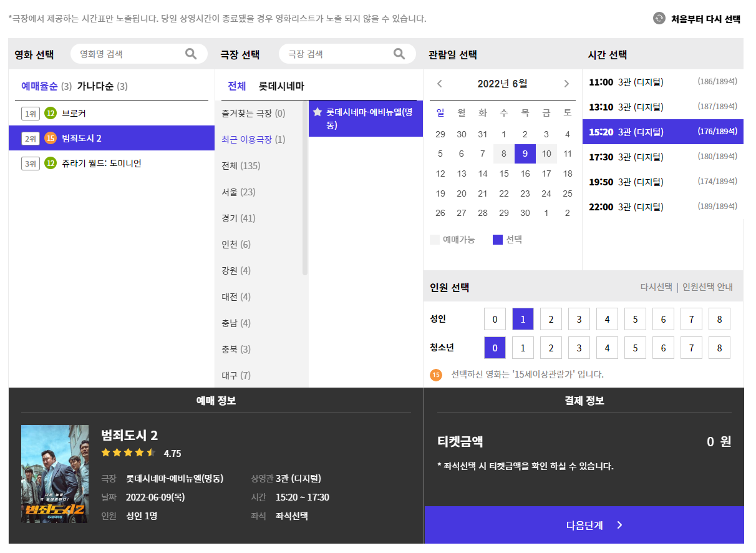Screen dimensions: 756x553
Task: Open 인원선택 안내 guide link
Action: point(707,287)
